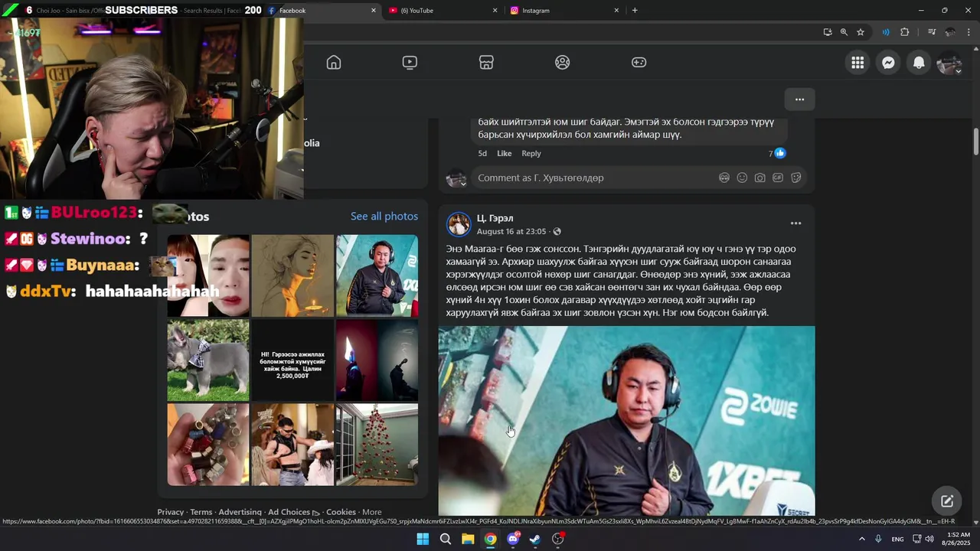Open the three-dot options of Ц. Гэрэл post
Image resolution: width=980 pixels, height=551 pixels.
coord(795,223)
